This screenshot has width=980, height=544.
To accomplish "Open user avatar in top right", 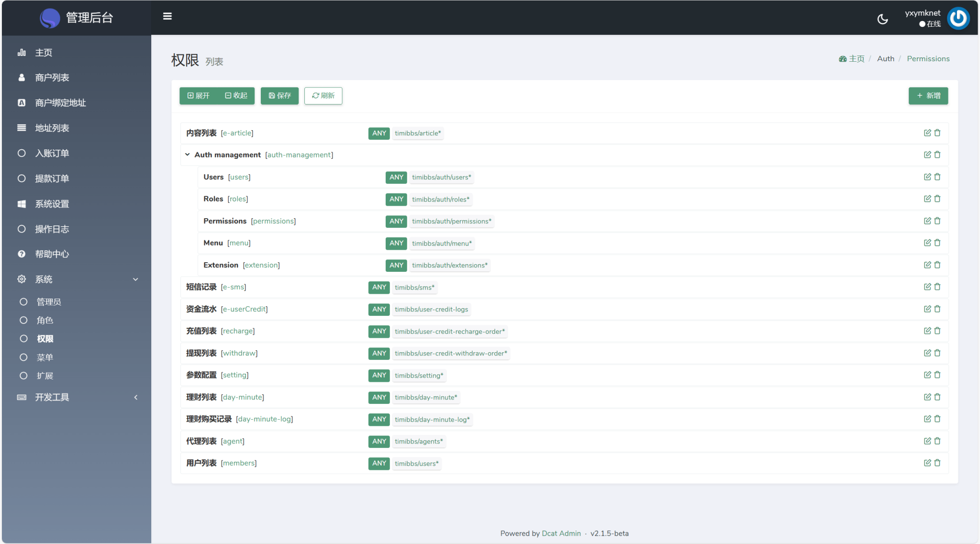I will (x=958, y=19).
